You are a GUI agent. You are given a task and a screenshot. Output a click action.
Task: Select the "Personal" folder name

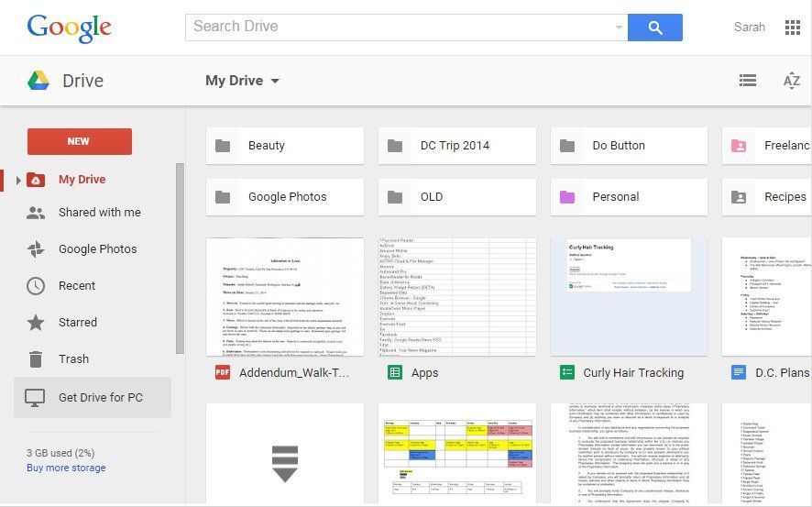click(x=616, y=197)
